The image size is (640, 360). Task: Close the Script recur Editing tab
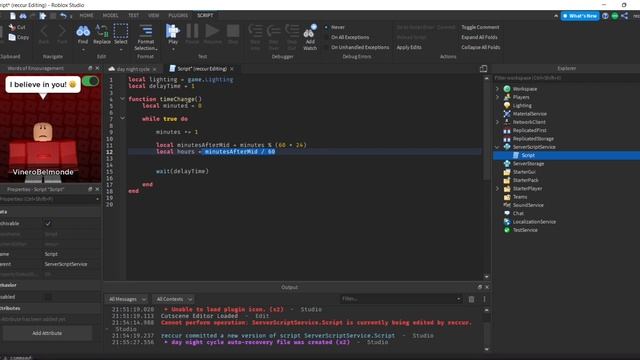coord(232,69)
